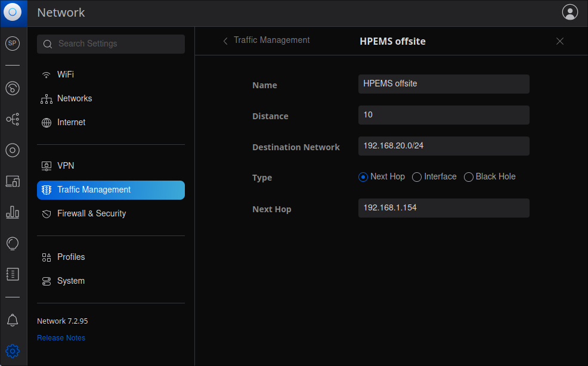Screen dimensions: 588x366
Task: Open the System Log list
Action: 13,274
